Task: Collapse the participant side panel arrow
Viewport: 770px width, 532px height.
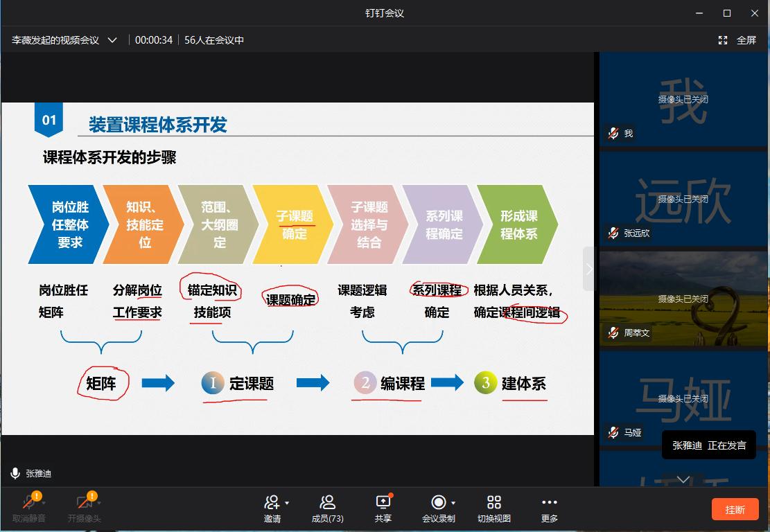Action: [x=589, y=269]
